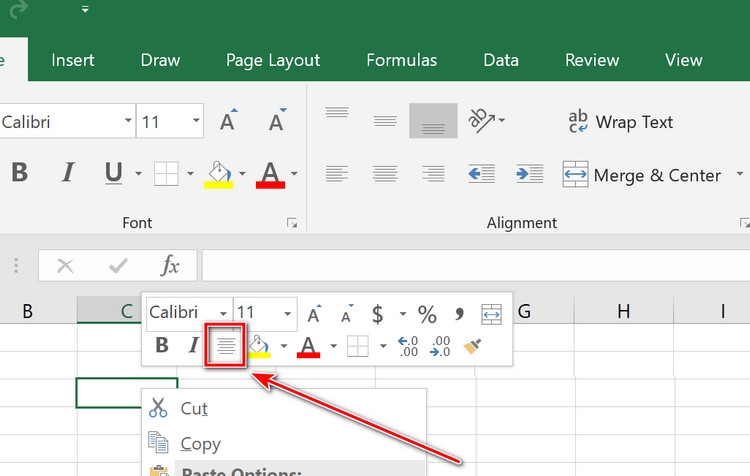This screenshot has height=476, width=750.
Task: Apply borders using ribbon Borders icon
Action: [x=166, y=173]
